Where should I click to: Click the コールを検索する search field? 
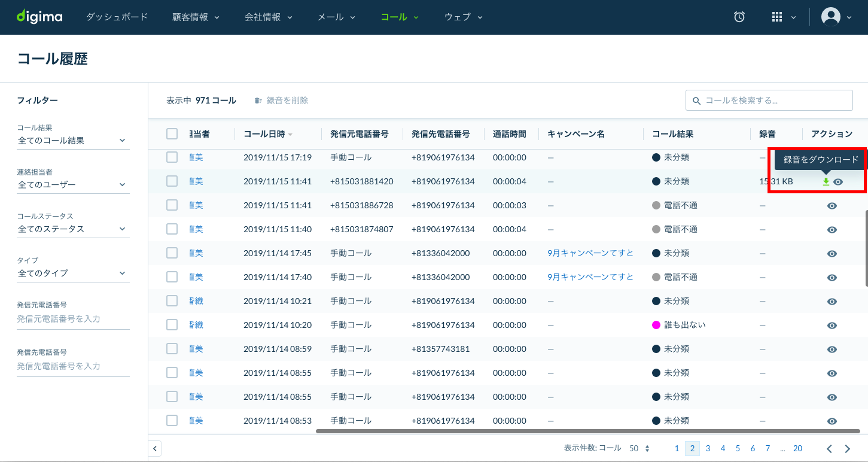[x=769, y=101]
